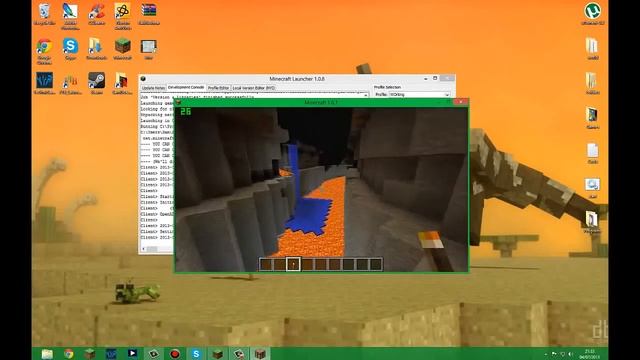
Task: Open the media player taskbar icon
Action: tap(132, 353)
